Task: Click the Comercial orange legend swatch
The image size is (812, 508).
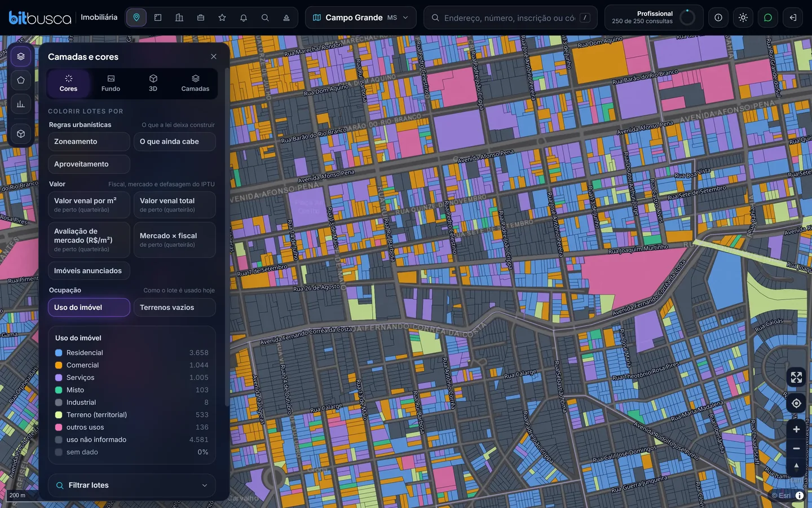Action: coord(59,365)
